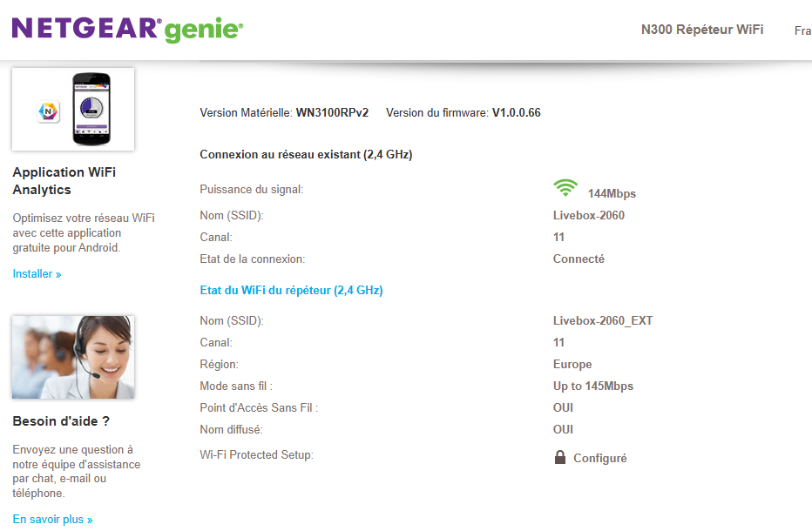Click the padlock icon beside Configuré
This screenshot has height=531, width=812.
tap(560, 457)
